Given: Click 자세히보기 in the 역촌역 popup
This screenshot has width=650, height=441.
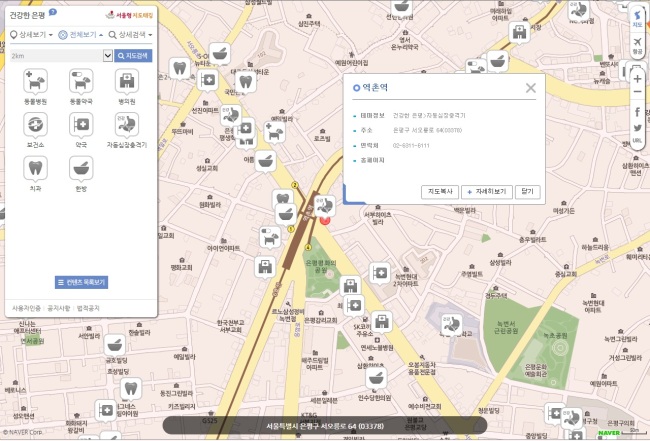Looking at the screenshot, I should pos(487,190).
